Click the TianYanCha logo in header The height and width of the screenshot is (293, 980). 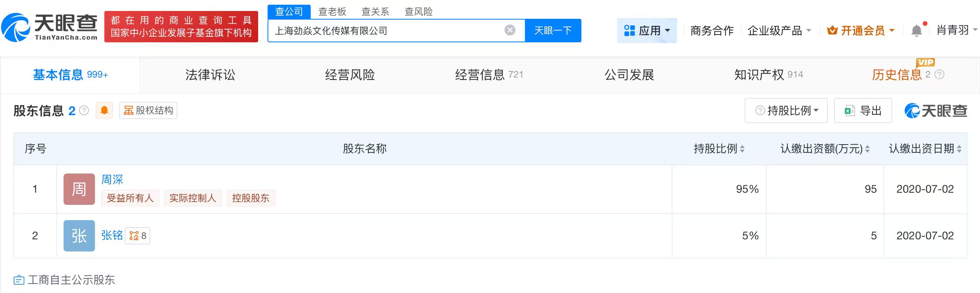[x=50, y=27]
